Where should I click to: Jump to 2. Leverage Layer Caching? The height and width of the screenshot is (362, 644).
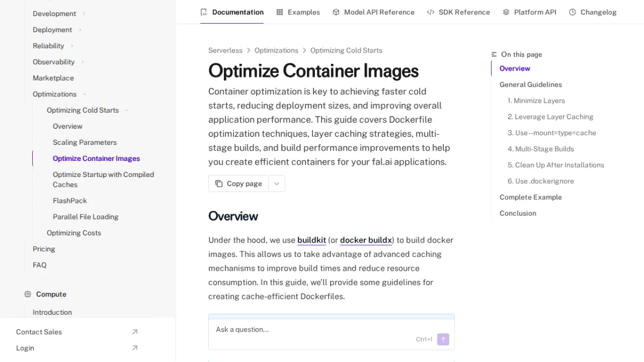(x=551, y=116)
